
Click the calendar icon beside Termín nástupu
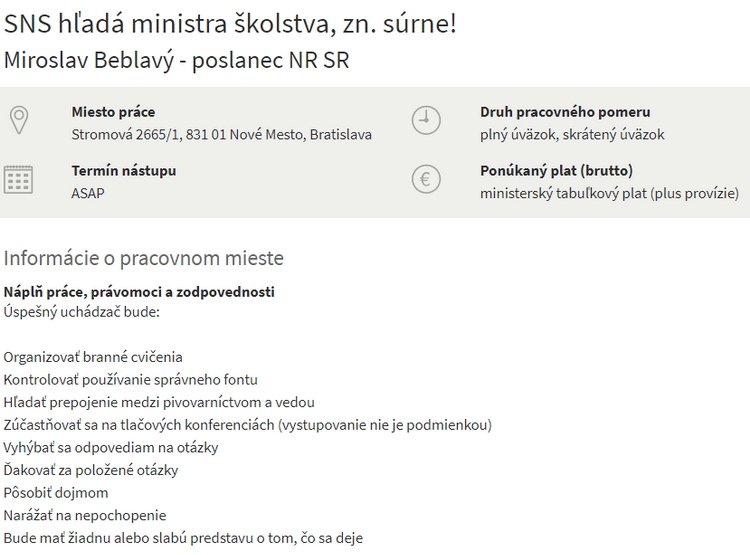click(18, 180)
